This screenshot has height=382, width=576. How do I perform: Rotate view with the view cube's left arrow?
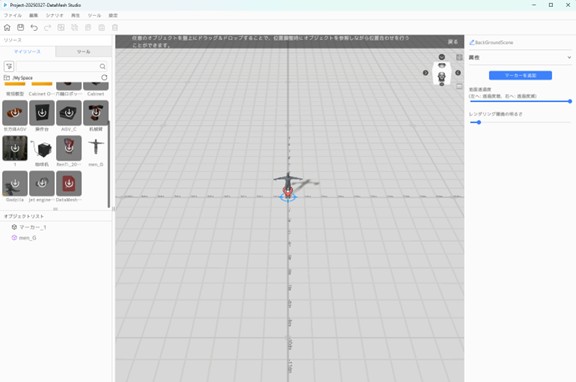tap(425, 73)
